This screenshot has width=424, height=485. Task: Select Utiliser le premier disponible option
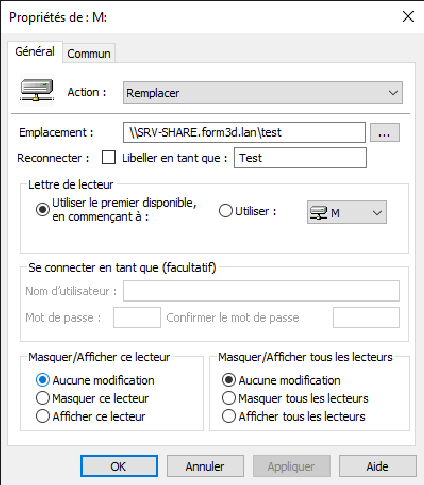point(43,210)
